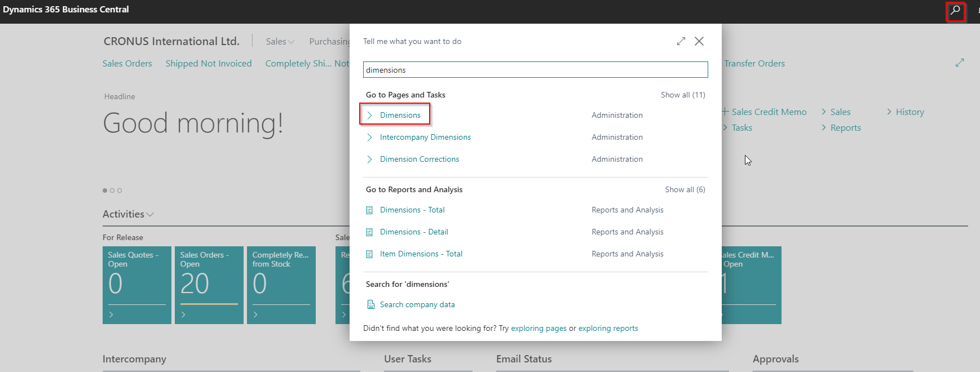980x372 pixels.
Task: Open Completely Reserved from Stock tile
Action: pos(281,285)
